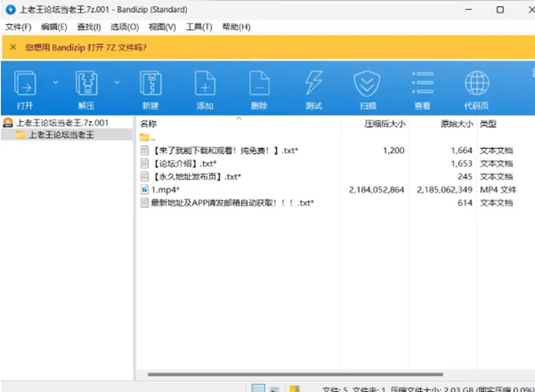Click the 添加 (Add) toolbar icon

(x=205, y=83)
